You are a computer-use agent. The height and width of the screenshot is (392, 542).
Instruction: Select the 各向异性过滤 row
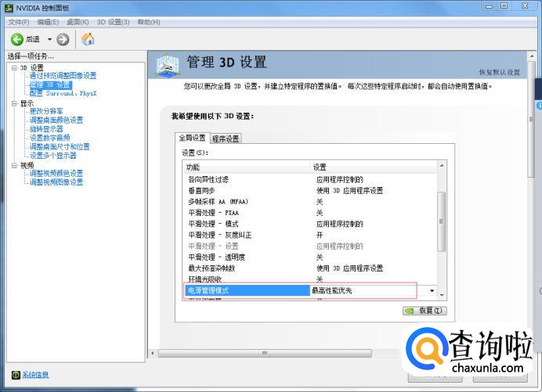(x=311, y=180)
